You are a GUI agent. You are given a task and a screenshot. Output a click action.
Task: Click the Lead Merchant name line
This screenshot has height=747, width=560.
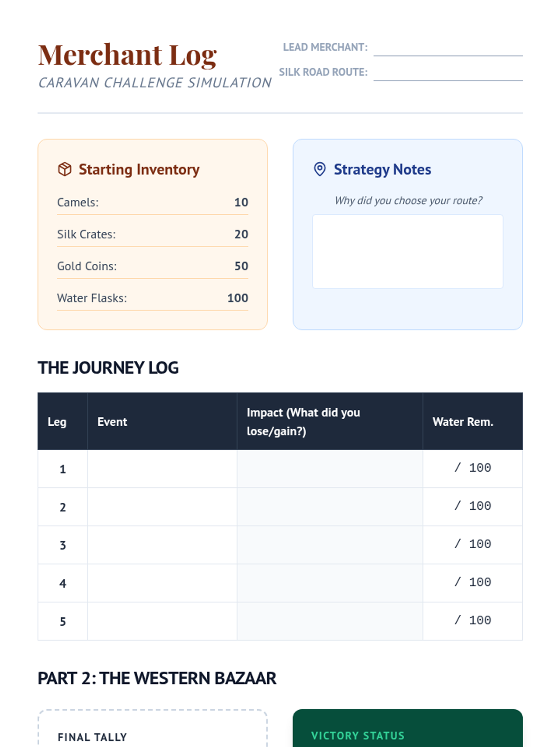(448, 49)
